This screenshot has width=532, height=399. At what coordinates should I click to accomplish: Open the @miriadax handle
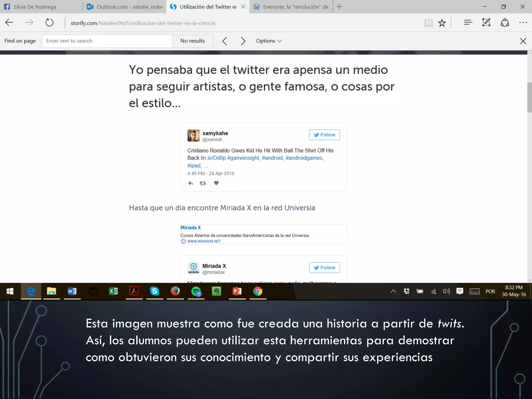214,272
